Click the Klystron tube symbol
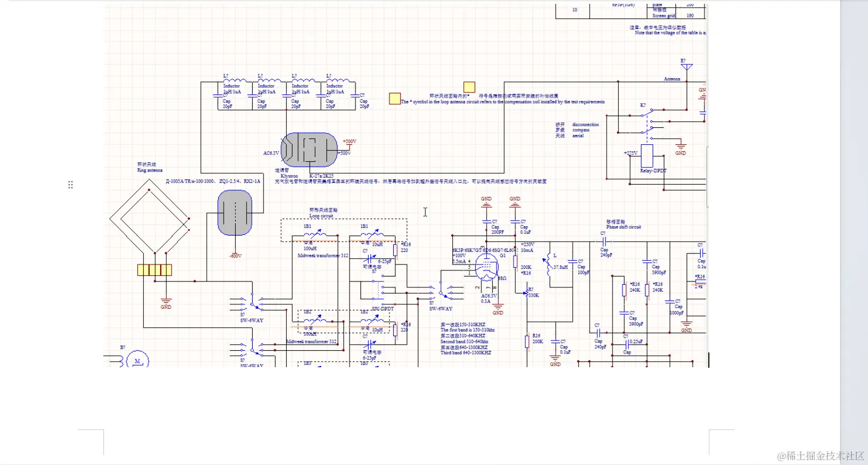 [309, 149]
